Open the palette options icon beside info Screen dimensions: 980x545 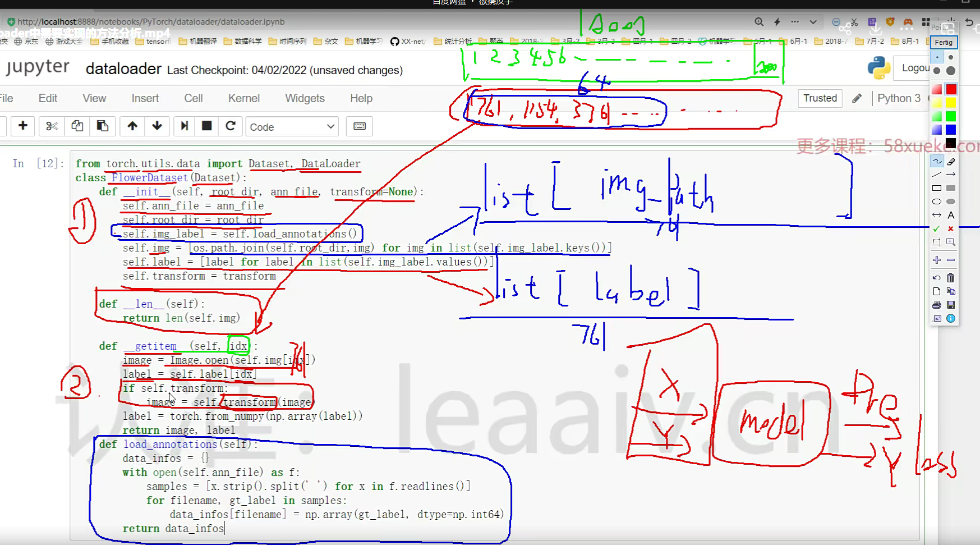(937, 319)
